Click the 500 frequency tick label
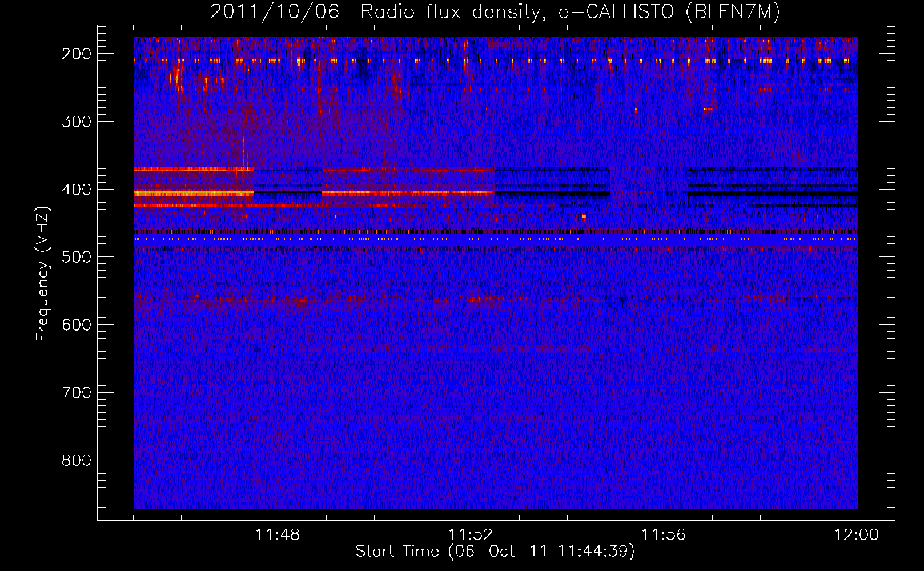Viewport: 924px width, 571px height. point(77,257)
